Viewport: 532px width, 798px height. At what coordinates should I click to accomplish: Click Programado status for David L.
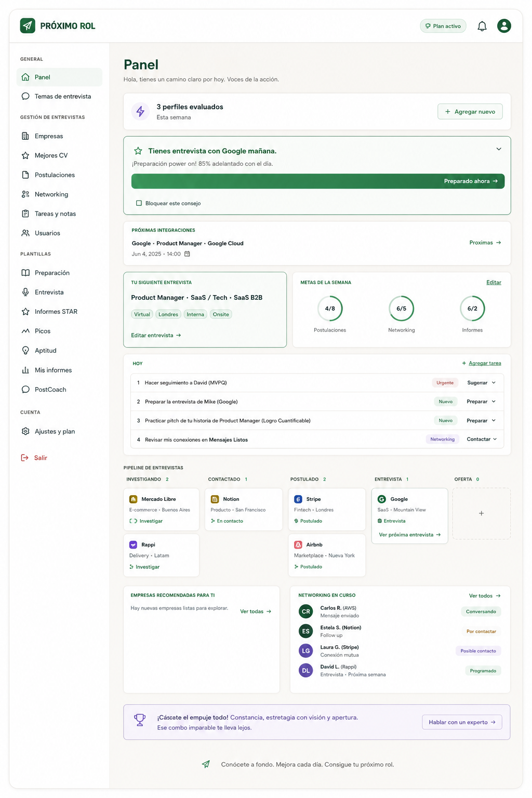483,671
